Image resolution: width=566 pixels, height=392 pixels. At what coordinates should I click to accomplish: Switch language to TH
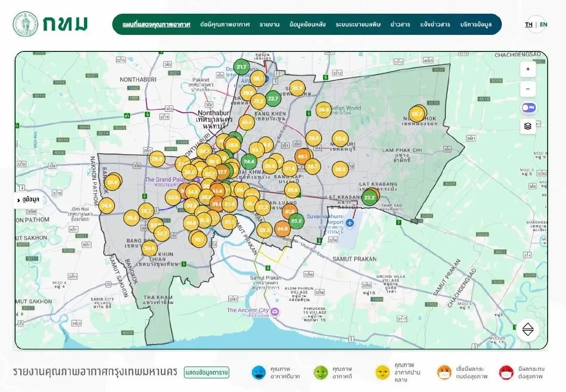[x=529, y=25]
